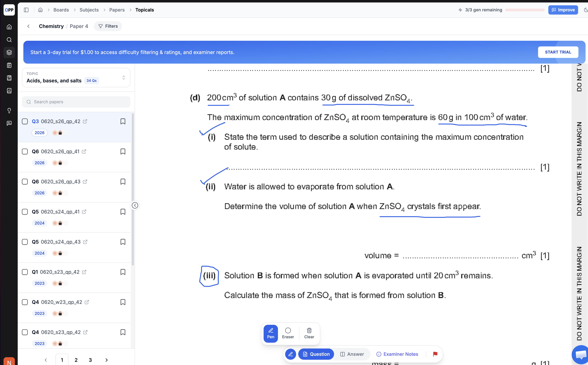The width and height of the screenshot is (588, 365).
Task: Toggle the sidebar panel icon
Action: 26,10
